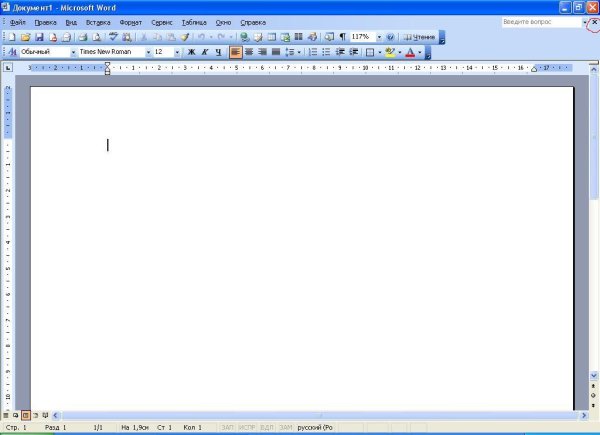
Task: Open the Правка menu
Action: pos(46,23)
